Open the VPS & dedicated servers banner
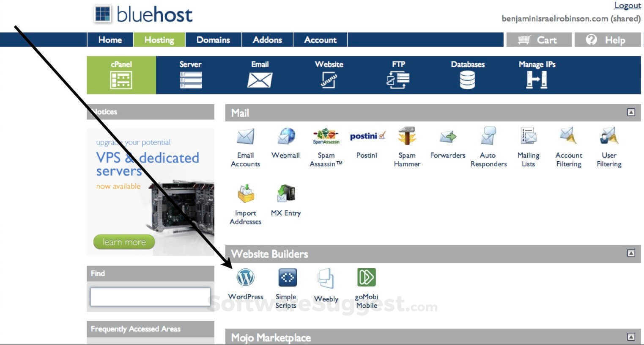This screenshot has height=345, width=644. pyautogui.click(x=151, y=192)
